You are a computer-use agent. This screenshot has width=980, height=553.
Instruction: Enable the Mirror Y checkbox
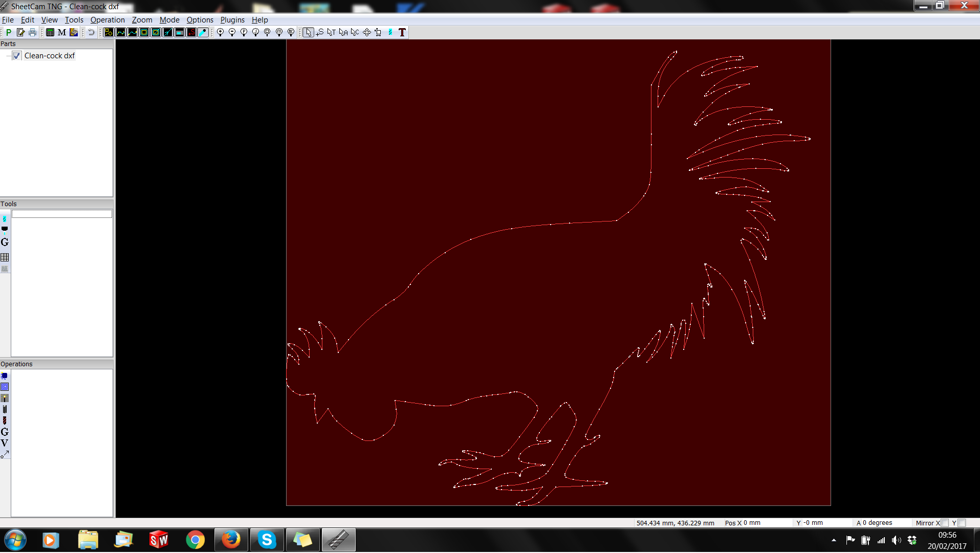[x=962, y=523]
